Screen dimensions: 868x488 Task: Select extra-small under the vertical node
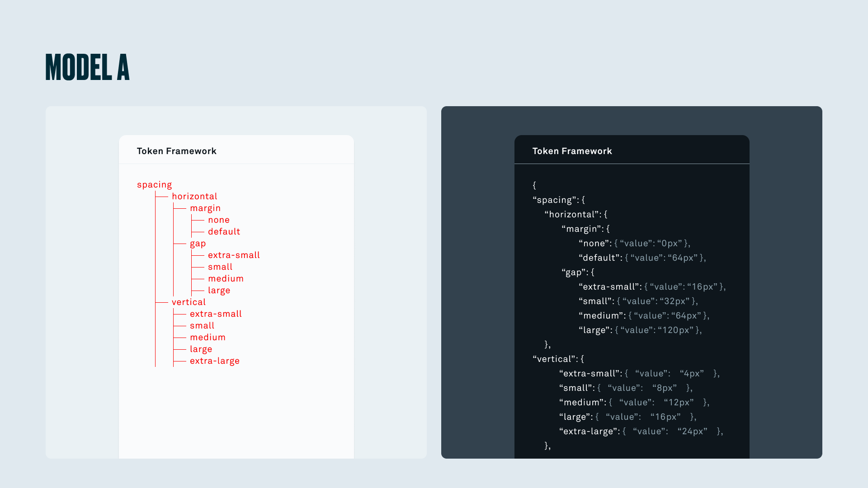pyautogui.click(x=216, y=314)
